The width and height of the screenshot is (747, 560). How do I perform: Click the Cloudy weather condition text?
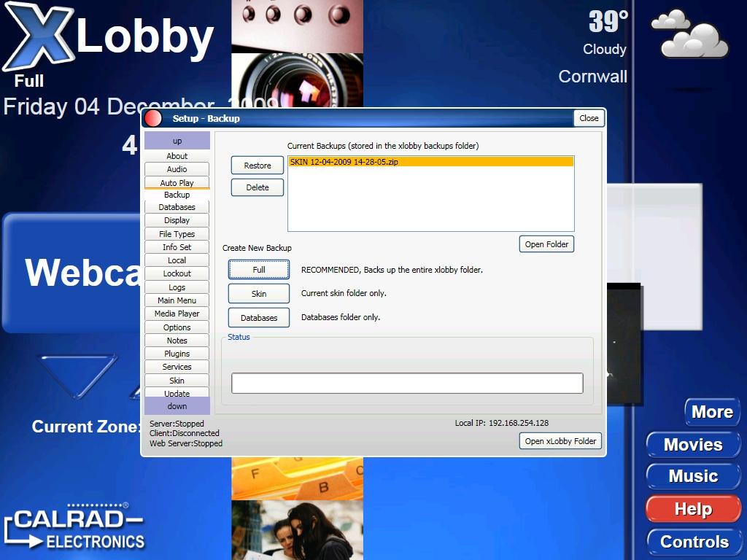605,49
